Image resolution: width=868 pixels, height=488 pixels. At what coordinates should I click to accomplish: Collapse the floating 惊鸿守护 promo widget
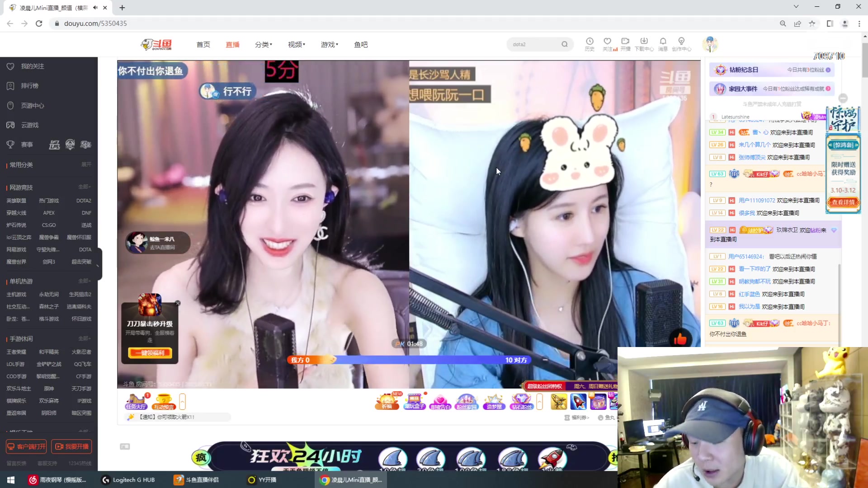(x=843, y=99)
